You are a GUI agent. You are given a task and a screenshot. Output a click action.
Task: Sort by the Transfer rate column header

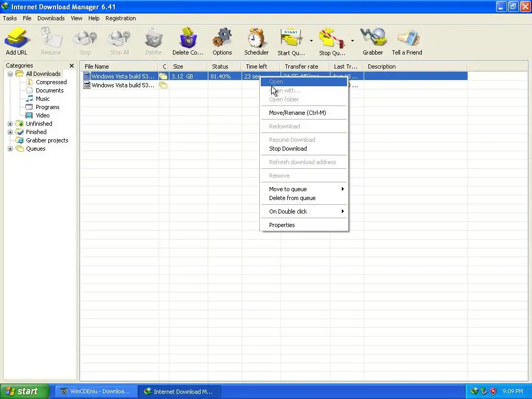(x=304, y=66)
